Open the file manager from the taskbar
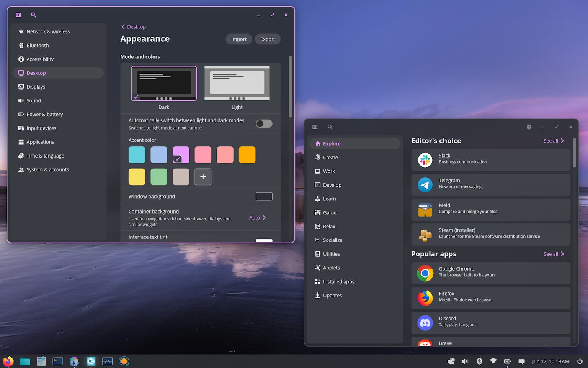The height and width of the screenshot is (368, 588). [25, 361]
